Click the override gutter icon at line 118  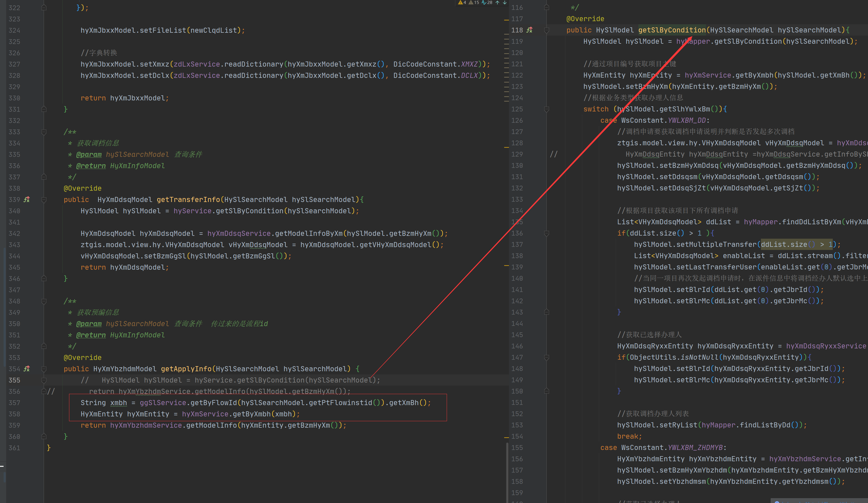point(530,30)
